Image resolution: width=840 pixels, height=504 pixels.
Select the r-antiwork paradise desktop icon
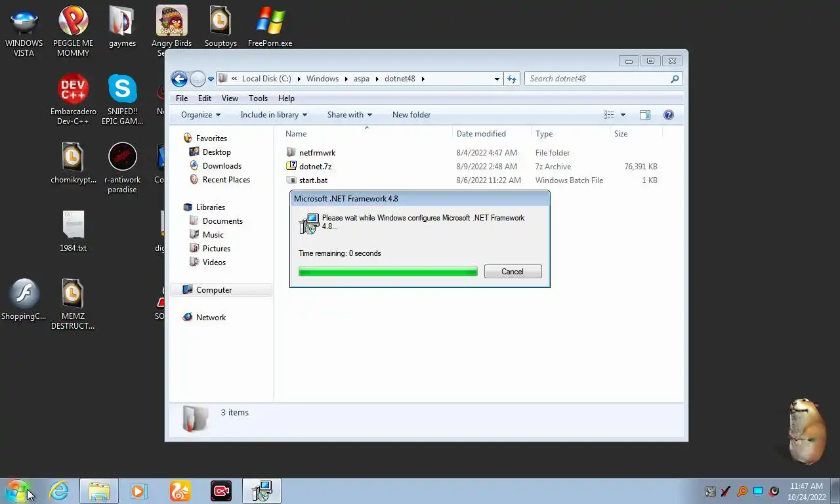pos(122,168)
